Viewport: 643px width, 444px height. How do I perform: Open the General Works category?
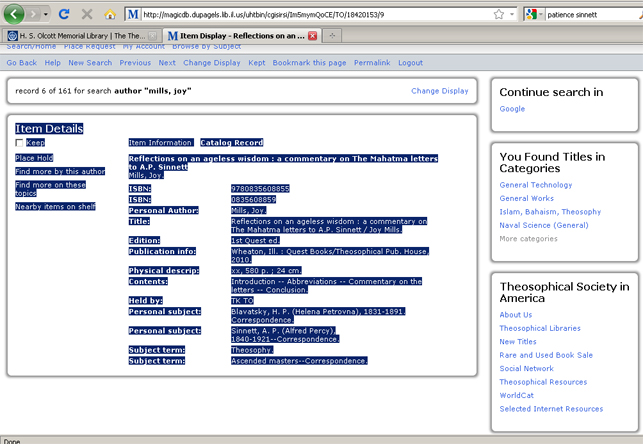(x=527, y=198)
